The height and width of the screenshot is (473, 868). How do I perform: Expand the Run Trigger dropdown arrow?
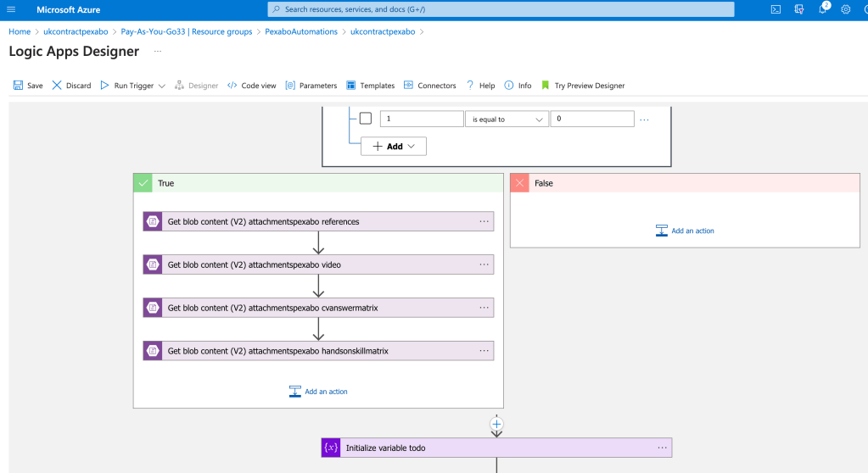[x=162, y=86]
